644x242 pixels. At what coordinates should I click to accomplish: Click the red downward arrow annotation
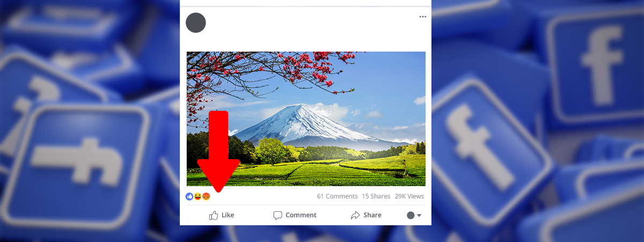point(218,152)
